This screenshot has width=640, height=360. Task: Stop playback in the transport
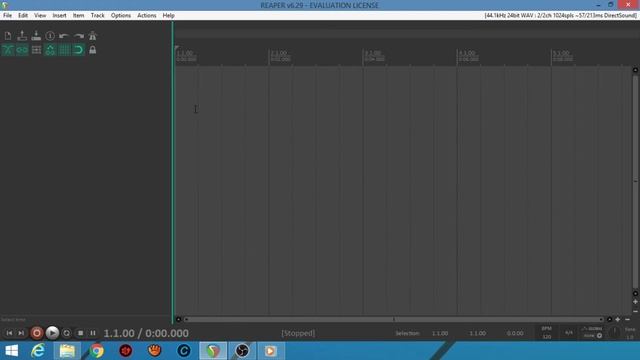tap(80, 333)
